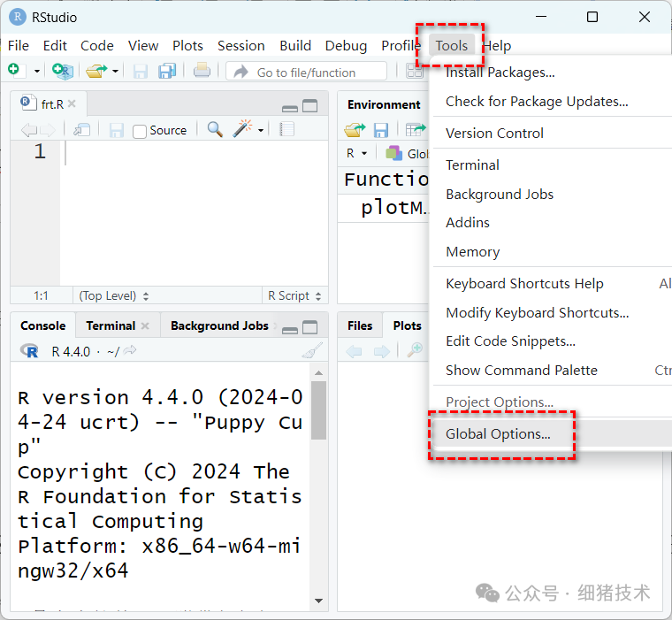Click the Go to file/function field
The height and width of the screenshot is (620, 672).
[306, 71]
